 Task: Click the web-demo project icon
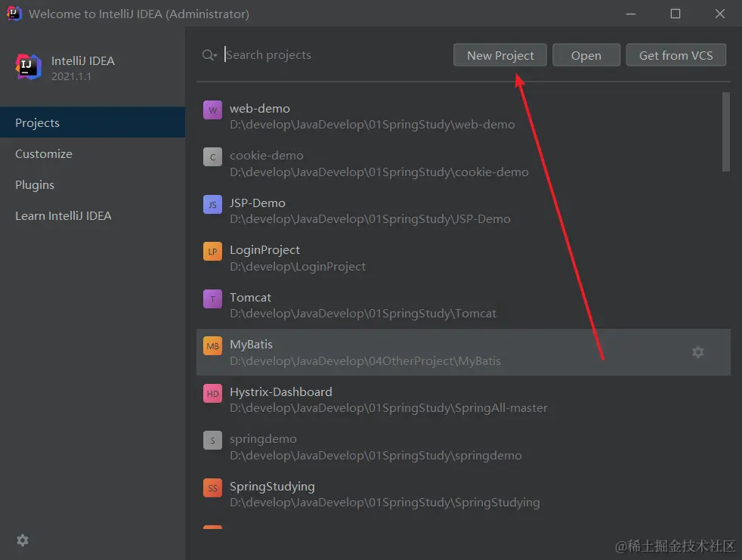click(212, 110)
